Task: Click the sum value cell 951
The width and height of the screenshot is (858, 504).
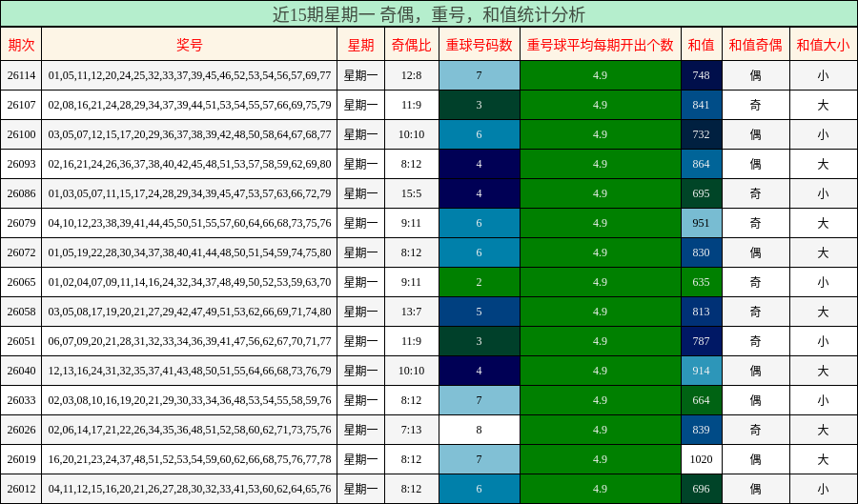Action: tap(701, 223)
